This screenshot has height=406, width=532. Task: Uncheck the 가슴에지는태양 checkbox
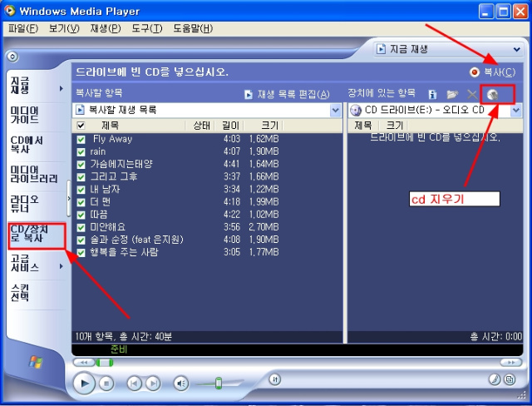(81, 165)
